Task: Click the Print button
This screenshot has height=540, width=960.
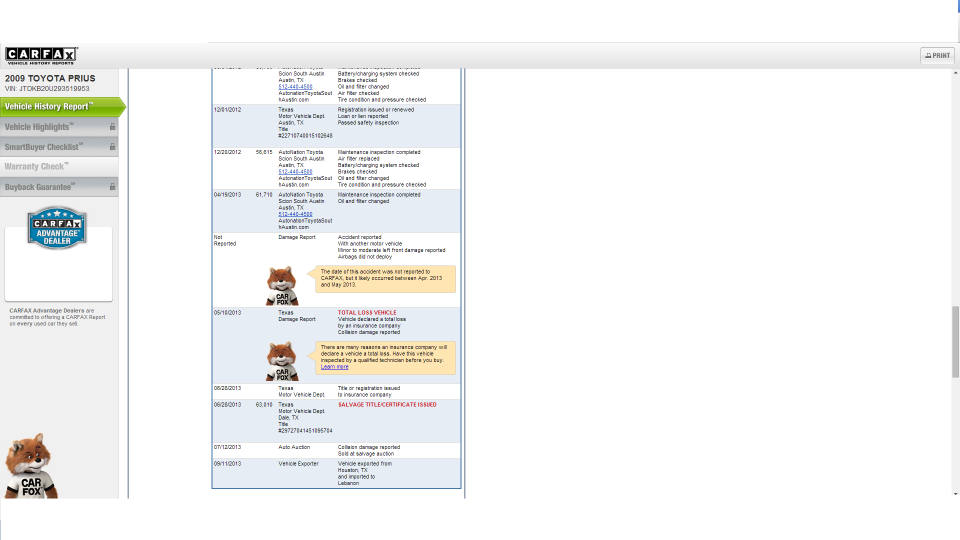Action: (x=937, y=56)
